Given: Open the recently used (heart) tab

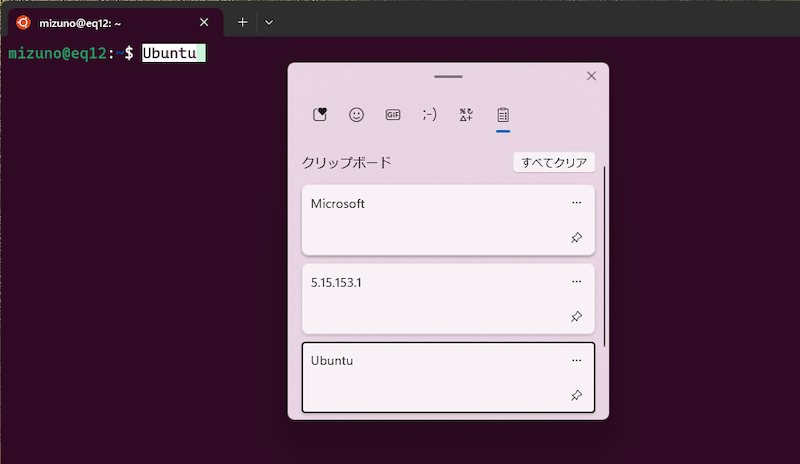Looking at the screenshot, I should point(320,114).
